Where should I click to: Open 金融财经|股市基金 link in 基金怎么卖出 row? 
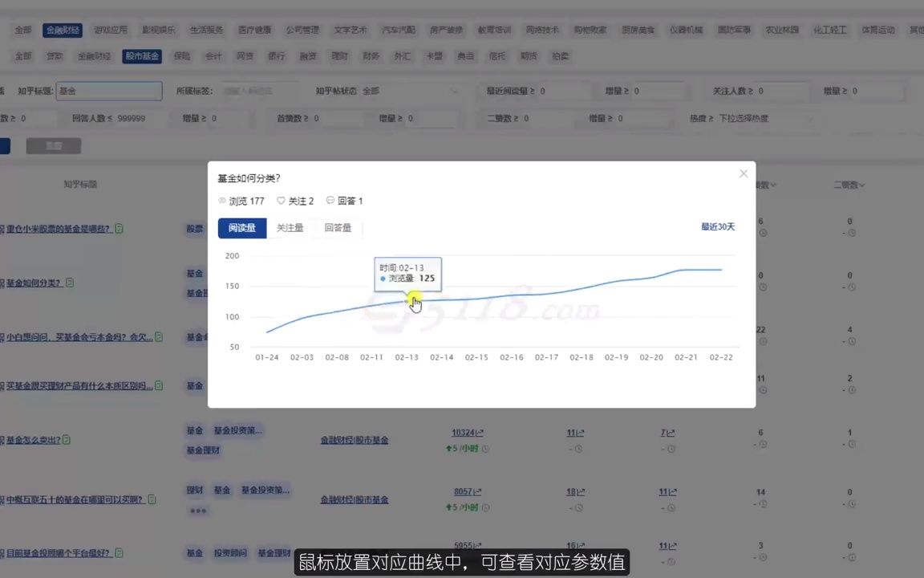355,440
